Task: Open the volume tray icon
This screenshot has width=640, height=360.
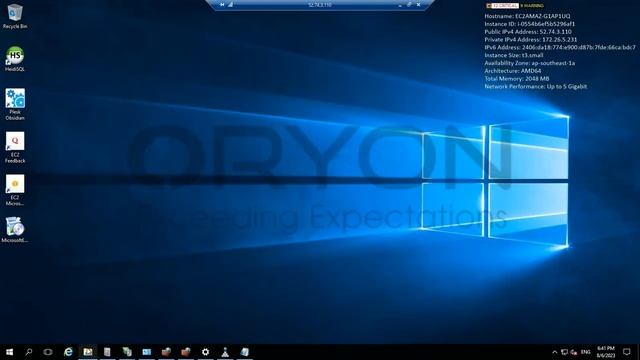Action: click(574, 352)
